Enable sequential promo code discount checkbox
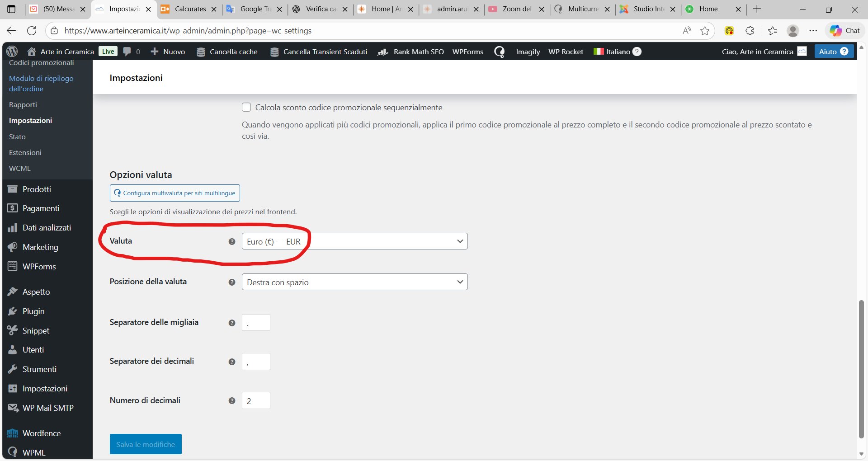 [x=246, y=108]
